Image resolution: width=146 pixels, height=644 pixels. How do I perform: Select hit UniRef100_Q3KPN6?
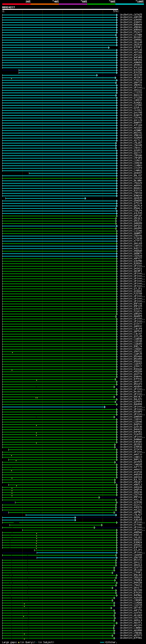[131, 261]
